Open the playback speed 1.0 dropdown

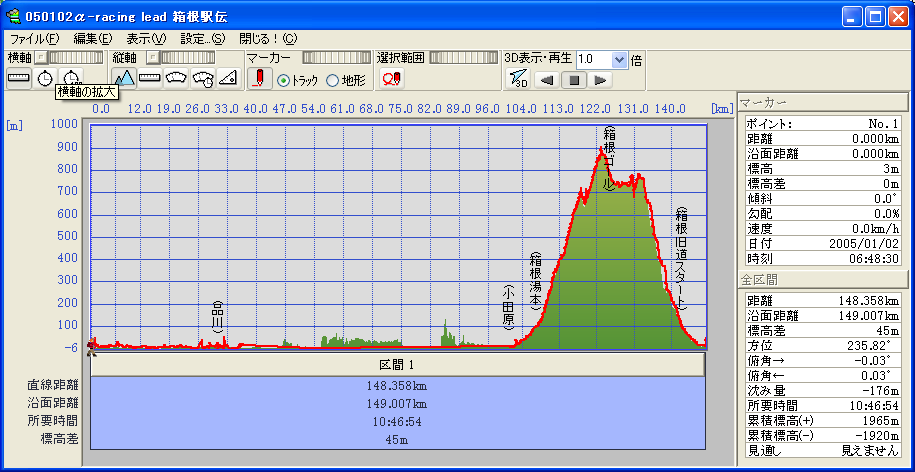coord(620,59)
